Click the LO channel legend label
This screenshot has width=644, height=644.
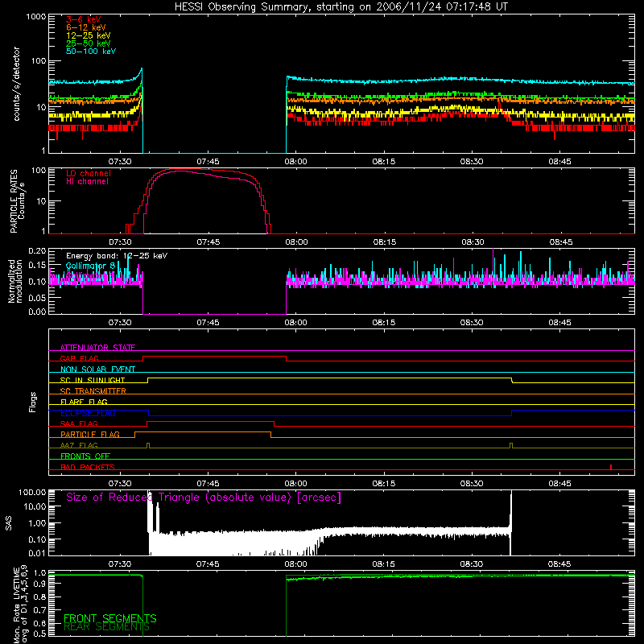89,173
